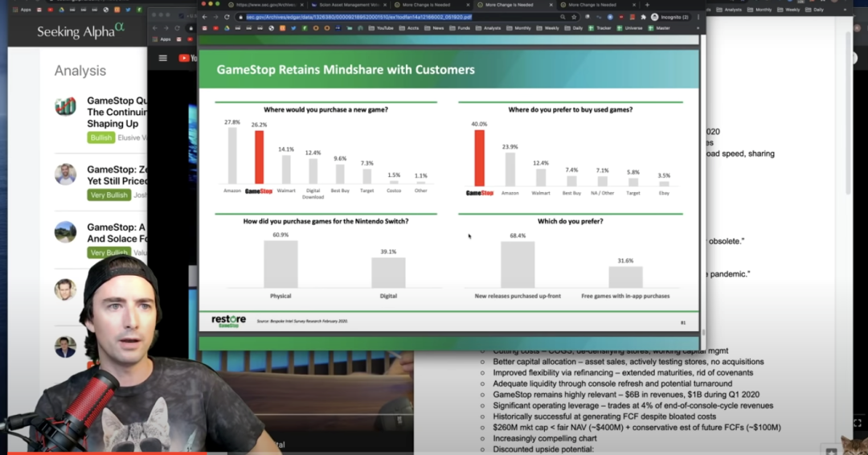
Task: Open the globe bookmark icon in front window
Action: point(272,28)
